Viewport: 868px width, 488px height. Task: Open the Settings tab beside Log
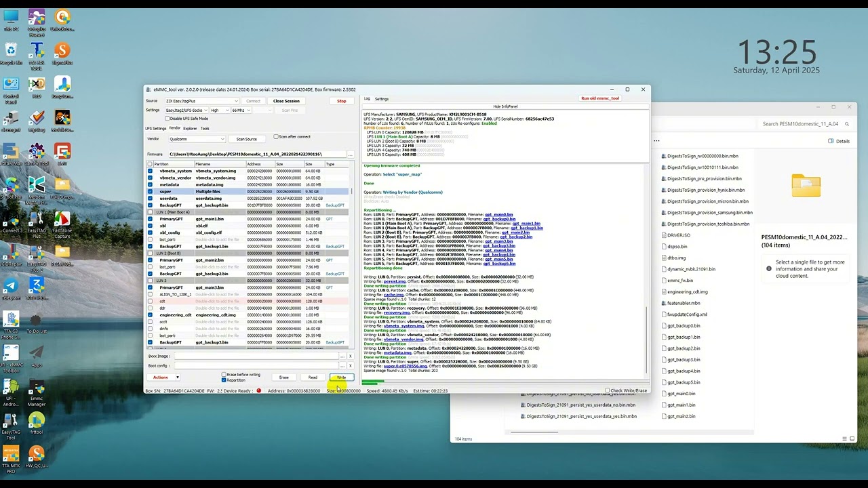(x=382, y=99)
